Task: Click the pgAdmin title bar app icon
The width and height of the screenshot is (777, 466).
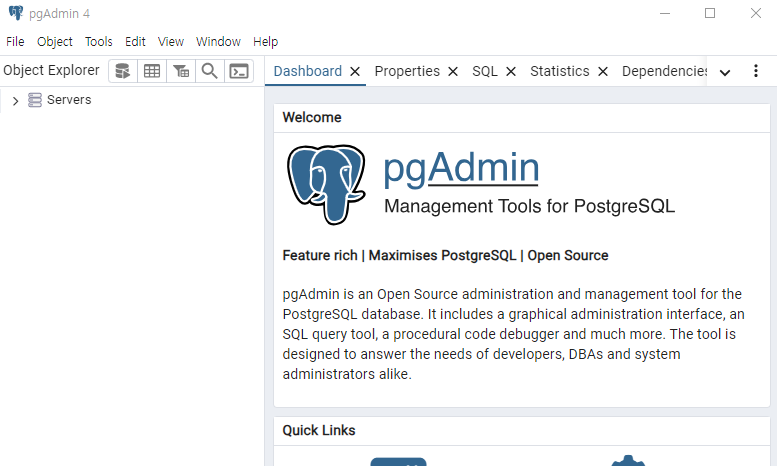Action: [16, 13]
